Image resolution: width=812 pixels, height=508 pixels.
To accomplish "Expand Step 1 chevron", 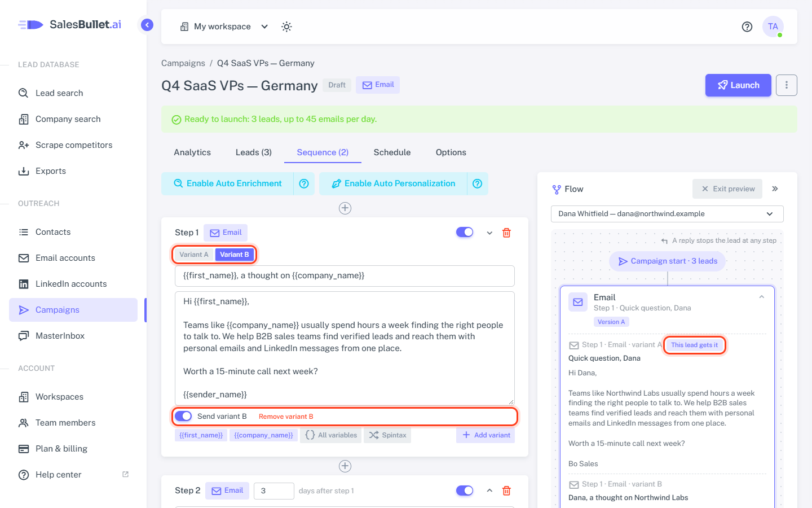I will coord(489,233).
